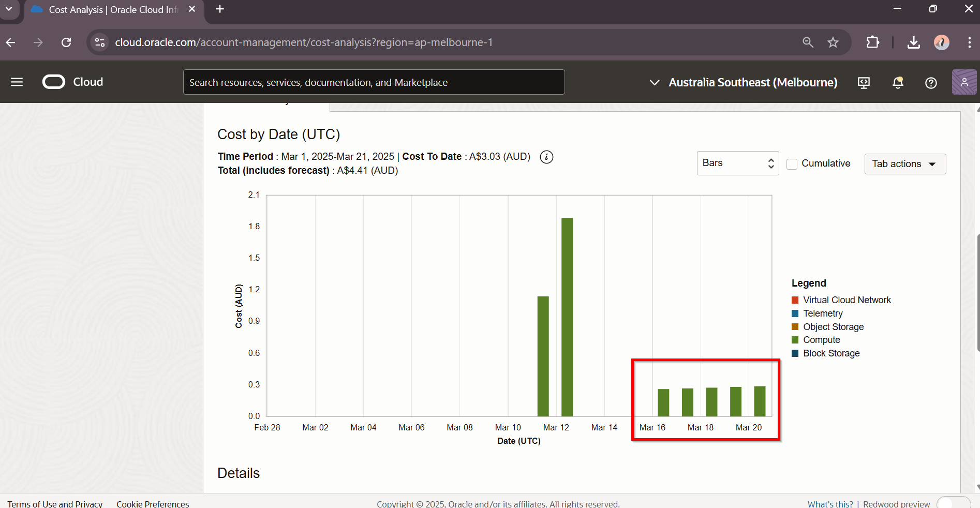Open a new browser tab
980x508 pixels.
point(220,9)
